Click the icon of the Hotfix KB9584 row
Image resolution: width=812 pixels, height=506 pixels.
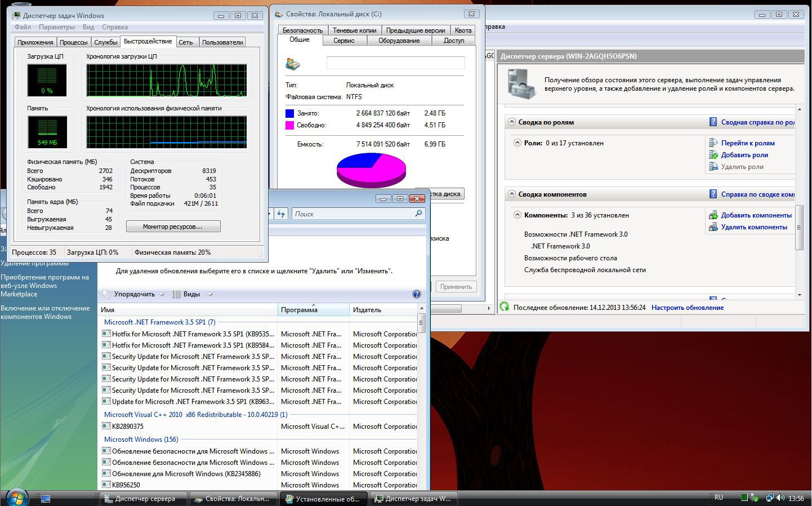coord(106,345)
